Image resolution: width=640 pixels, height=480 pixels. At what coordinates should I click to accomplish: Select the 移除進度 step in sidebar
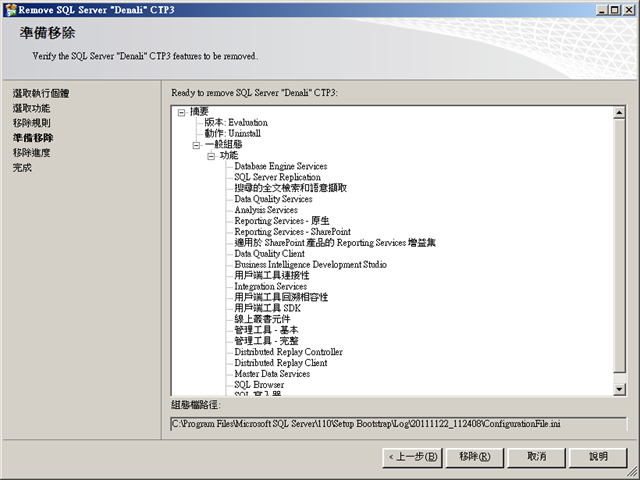pyautogui.click(x=31, y=153)
